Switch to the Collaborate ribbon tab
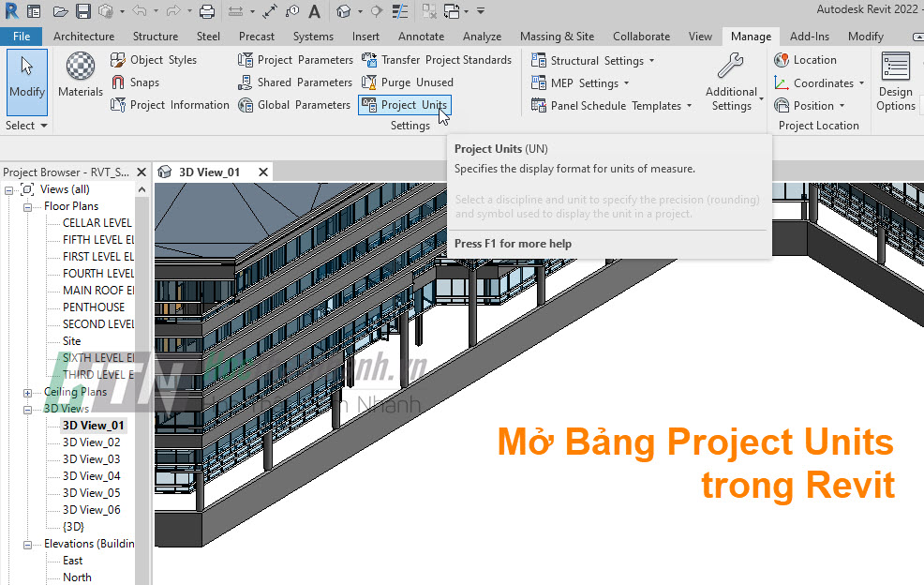The image size is (924, 585). click(x=641, y=36)
